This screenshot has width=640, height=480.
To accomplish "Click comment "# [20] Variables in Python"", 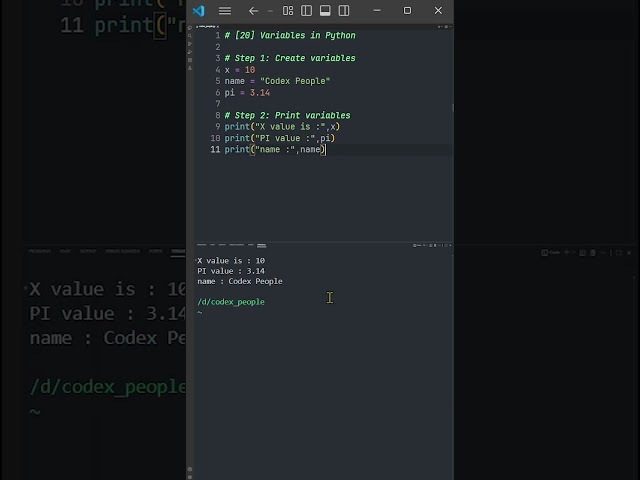I will pyautogui.click(x=290, y=36).
